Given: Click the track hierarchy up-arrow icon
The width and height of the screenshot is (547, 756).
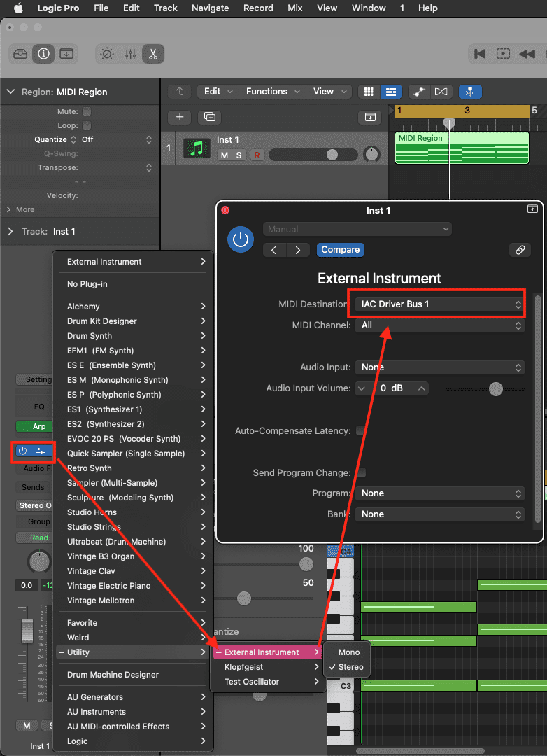Looking at the screenshot, I should pos(180,92).
